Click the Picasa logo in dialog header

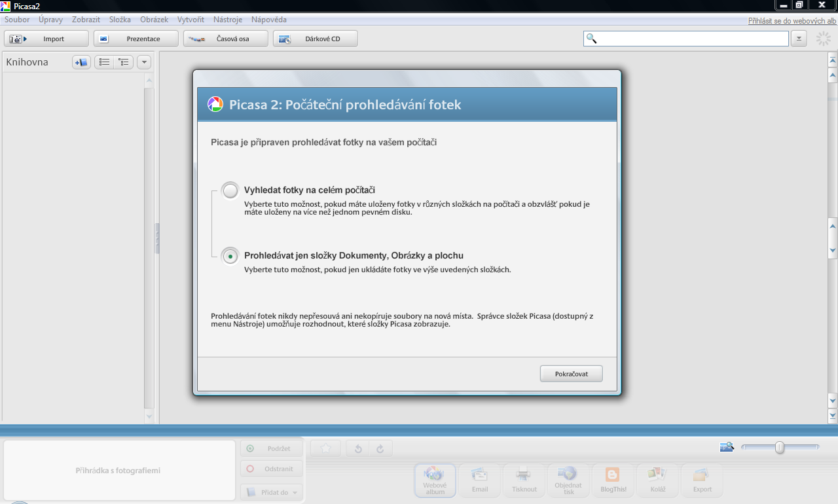(215, 104)
